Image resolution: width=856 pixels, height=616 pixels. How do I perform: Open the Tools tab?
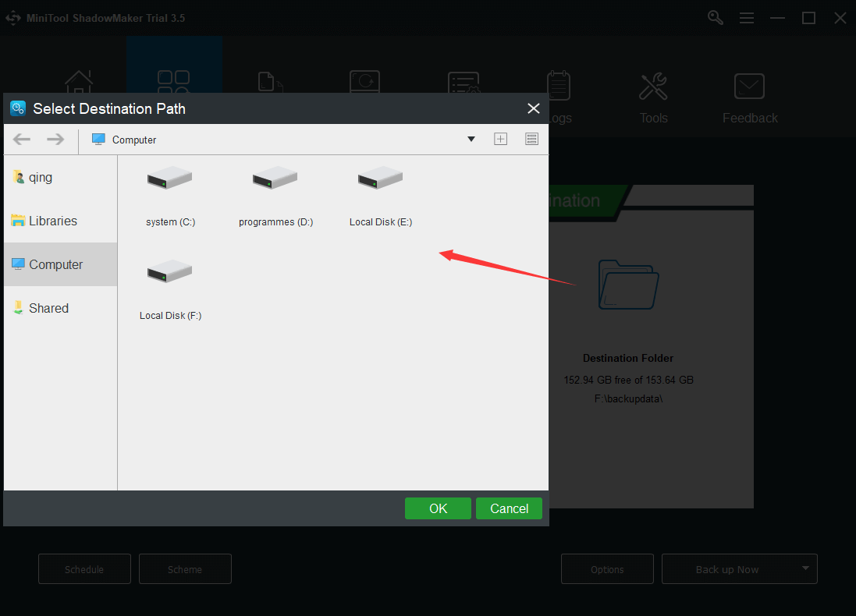click(653, 99)
